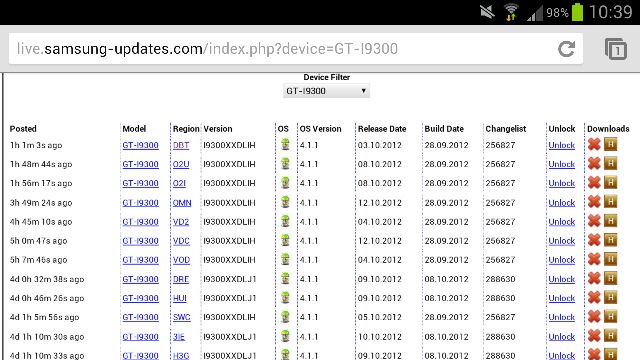
Task: Click the GT-I9300 model link in the DBT row
Action: coord(140,145)
